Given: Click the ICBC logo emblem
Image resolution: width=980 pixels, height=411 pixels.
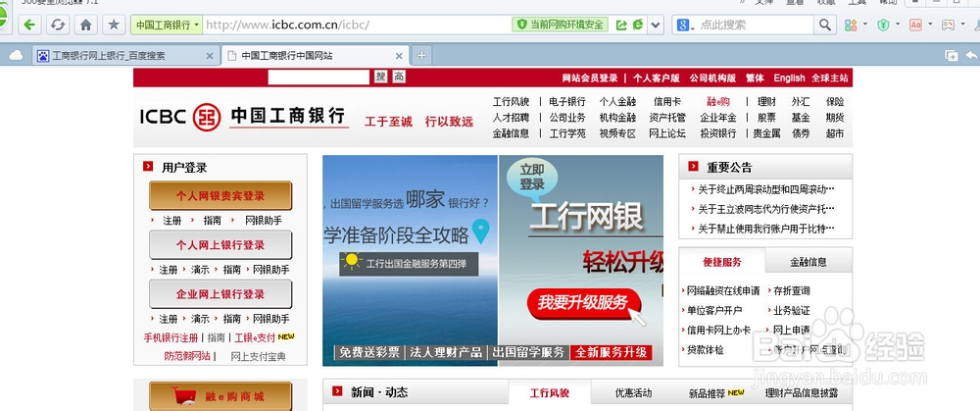Looking at the screenshot, I should (206, 117).
